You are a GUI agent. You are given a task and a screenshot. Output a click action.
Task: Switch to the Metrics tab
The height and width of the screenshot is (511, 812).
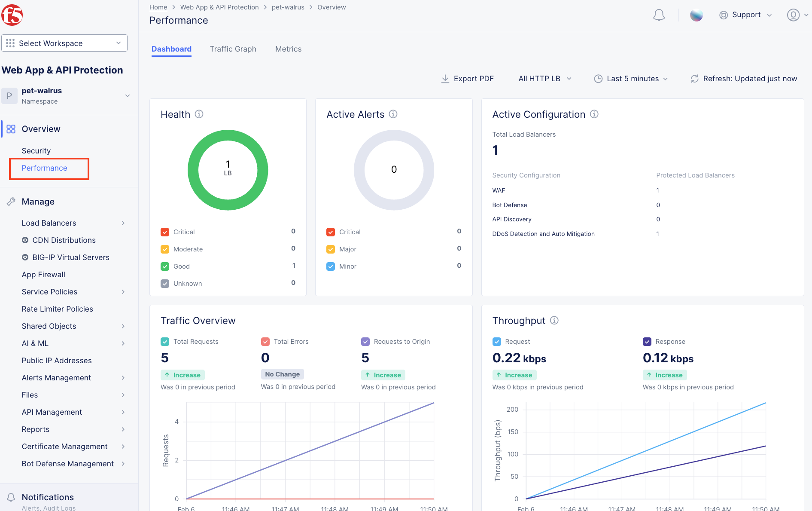(x=288, y=49)
